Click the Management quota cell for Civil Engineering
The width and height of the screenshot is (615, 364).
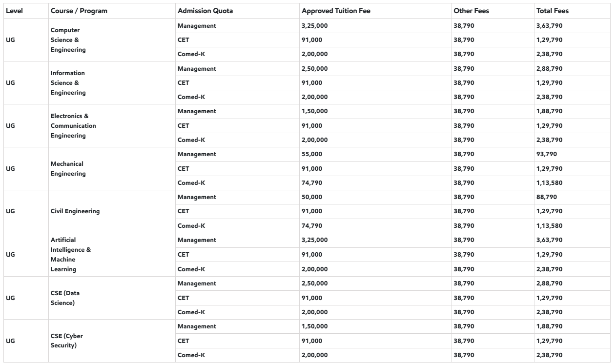[197, 197]
